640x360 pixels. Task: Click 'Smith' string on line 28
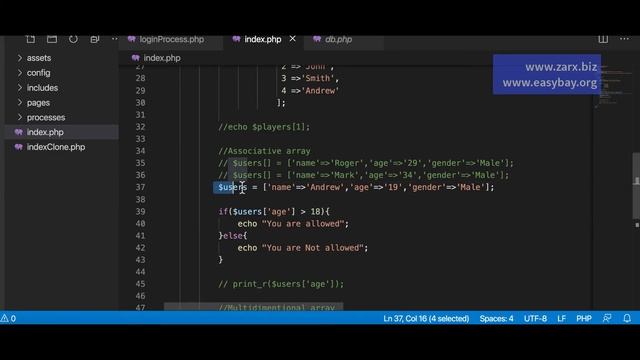point(318,78)
